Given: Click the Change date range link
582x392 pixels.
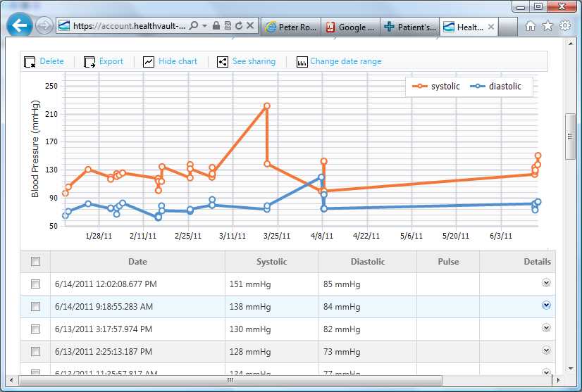Looking at the screenshot, I should coord(345,61).
